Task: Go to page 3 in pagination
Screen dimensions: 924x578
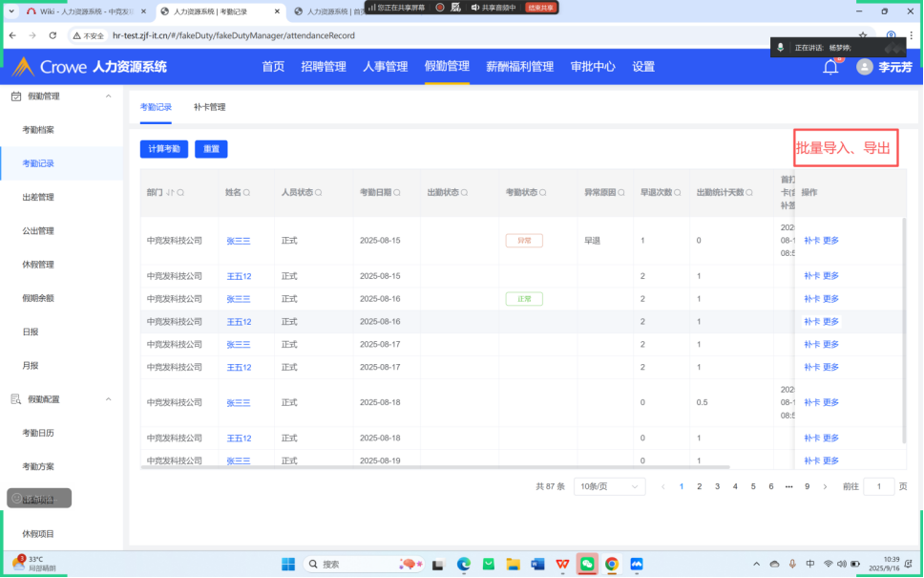Action: tap(717, 486)
